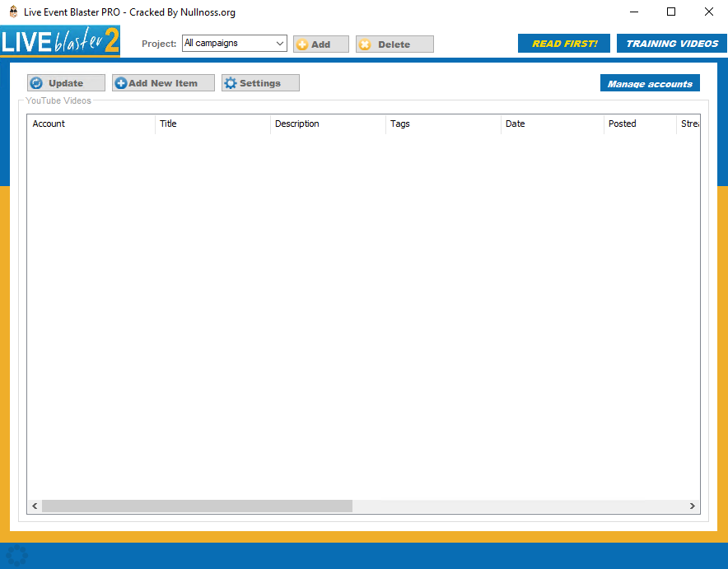Click the Delete project button
The width and height of the screenshot is (728, 569).
click(394, 44)
